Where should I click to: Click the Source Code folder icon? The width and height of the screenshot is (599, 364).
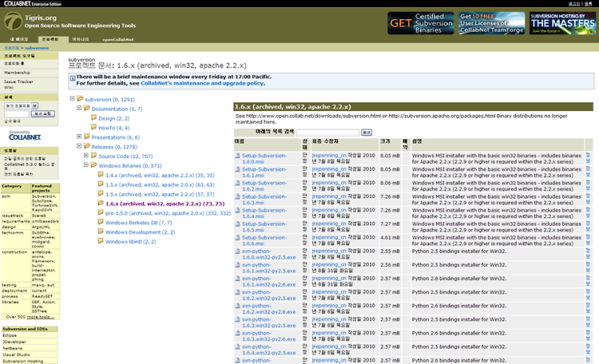[93, 156]
